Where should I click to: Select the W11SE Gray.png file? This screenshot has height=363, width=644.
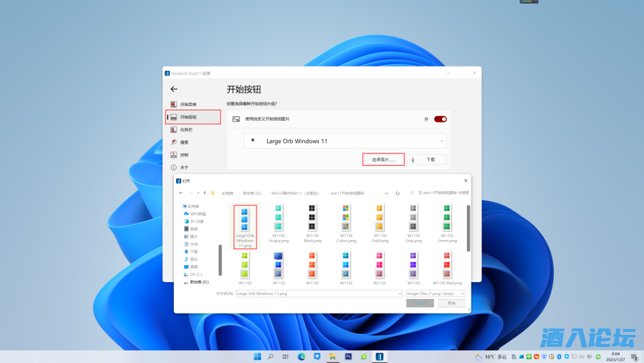click(x=413, y=224)
